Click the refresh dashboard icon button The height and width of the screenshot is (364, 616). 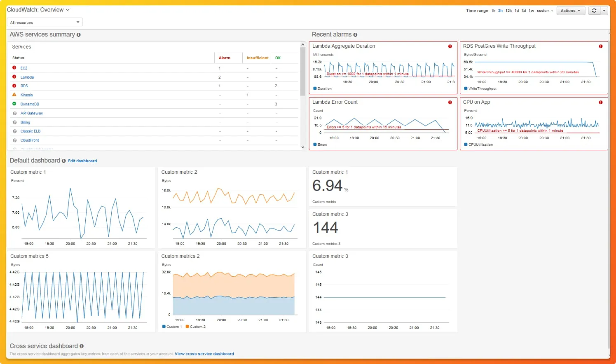594,11
